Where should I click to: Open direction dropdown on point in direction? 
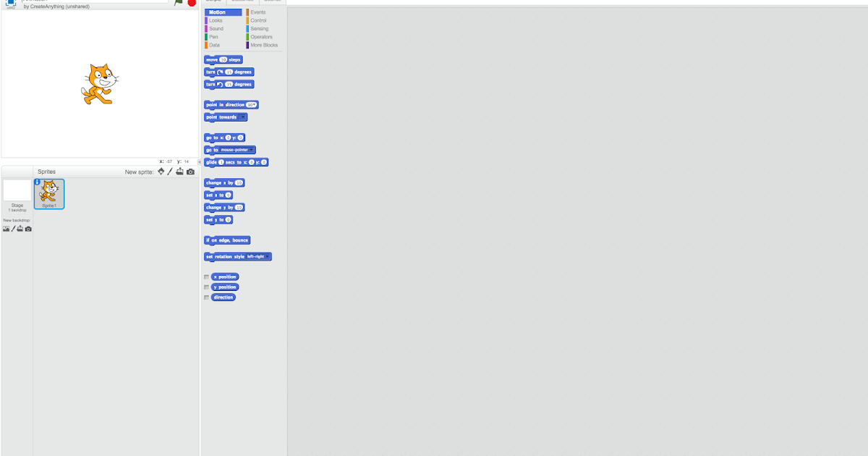[x=252, y=105]
